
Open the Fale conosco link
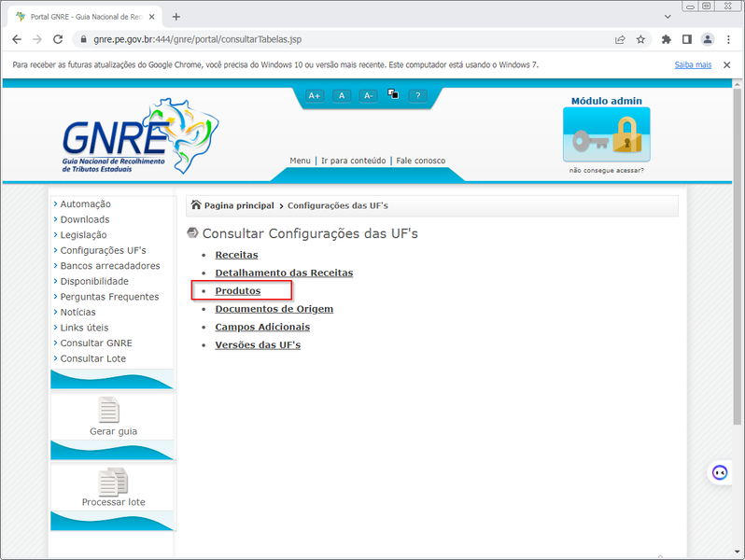421,161
